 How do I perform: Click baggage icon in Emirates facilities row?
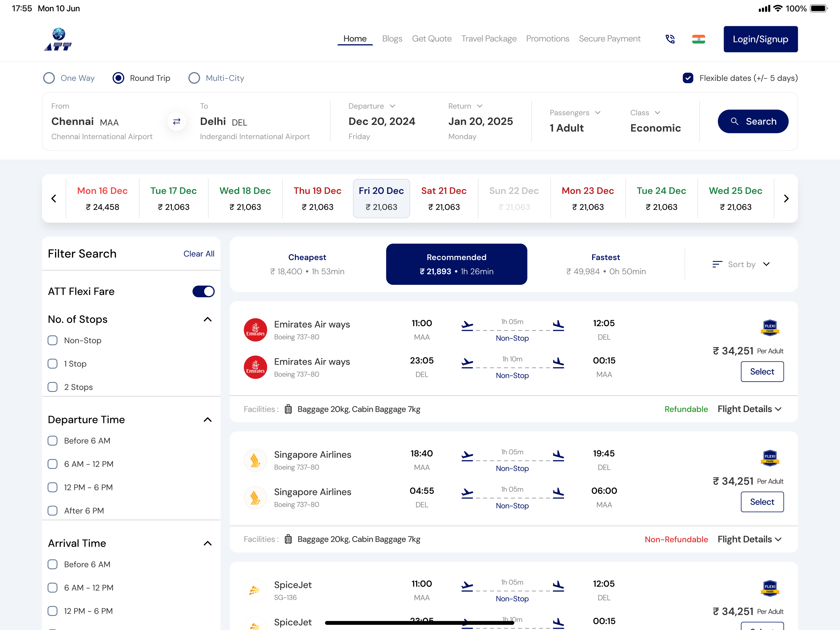tap(288, 409)
